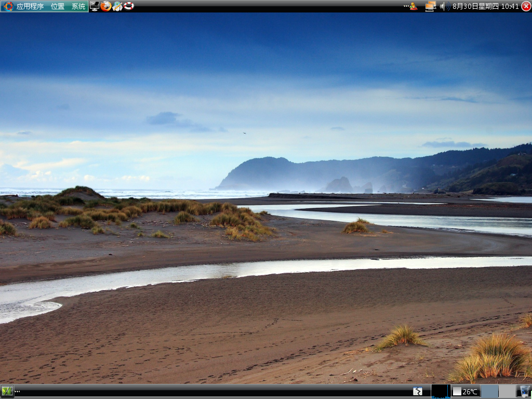Switch to the second workspace
The height and width of the screenshot is (399, 532).
point(507,392)
